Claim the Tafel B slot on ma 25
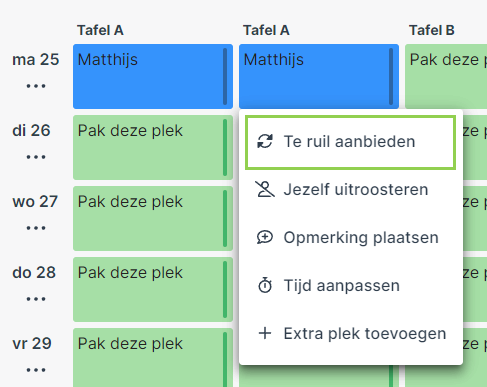The height and width of the screenshot is (387, 487). point(446,77)
